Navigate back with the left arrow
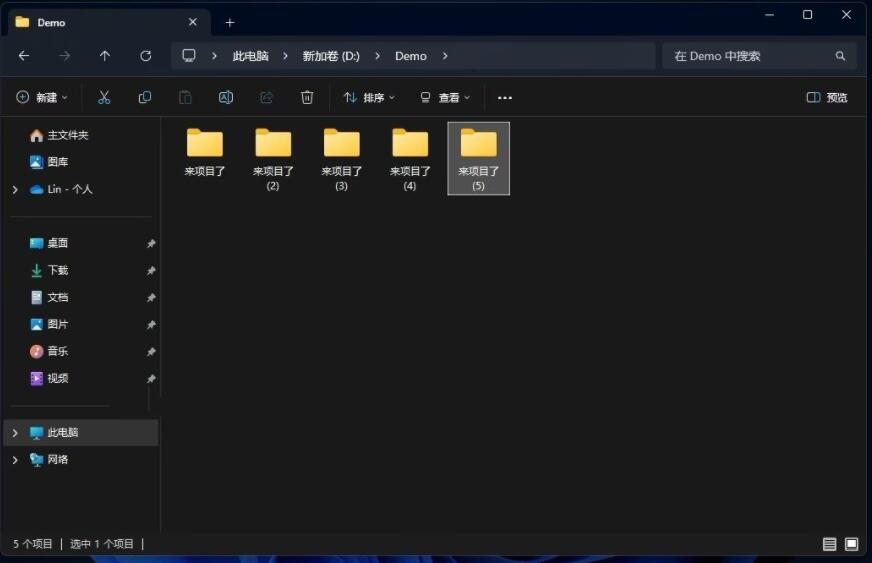Viewport: 872px width, 563px height. [24, 56]
